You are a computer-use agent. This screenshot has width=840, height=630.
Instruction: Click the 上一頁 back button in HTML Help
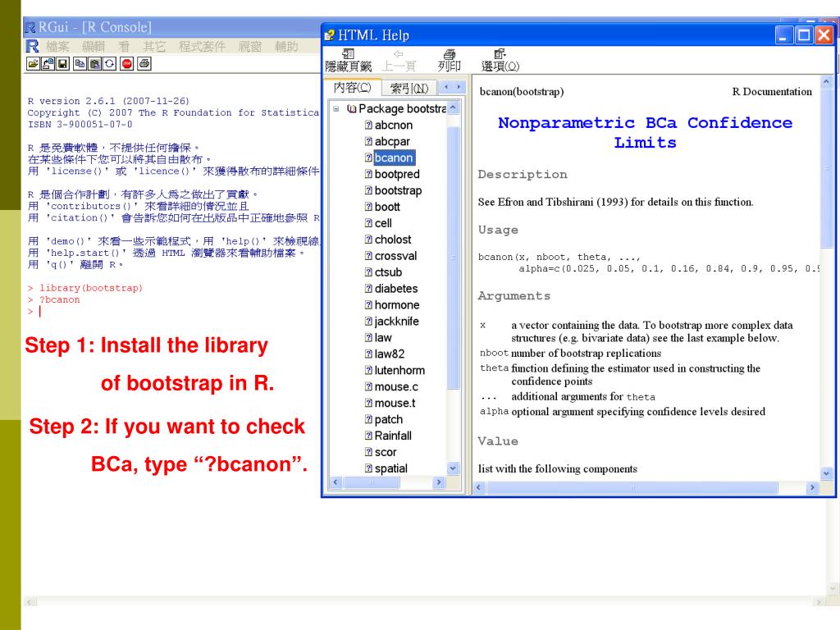[x=399, y=60]
